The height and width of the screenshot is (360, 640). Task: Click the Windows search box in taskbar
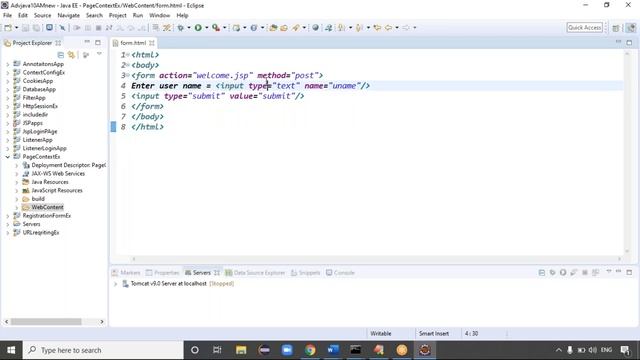103,350
